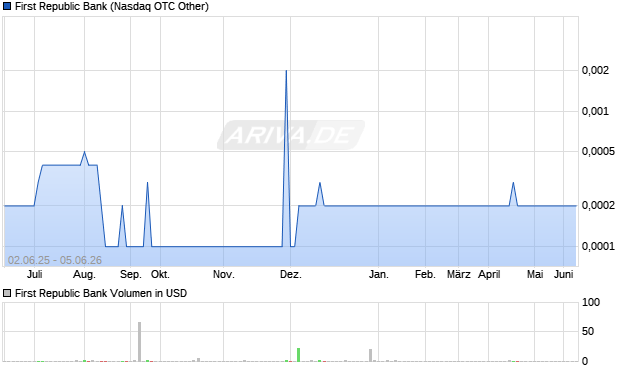Click the 'März' month label
The image size is (620, 371).
(x=459, y=274)
